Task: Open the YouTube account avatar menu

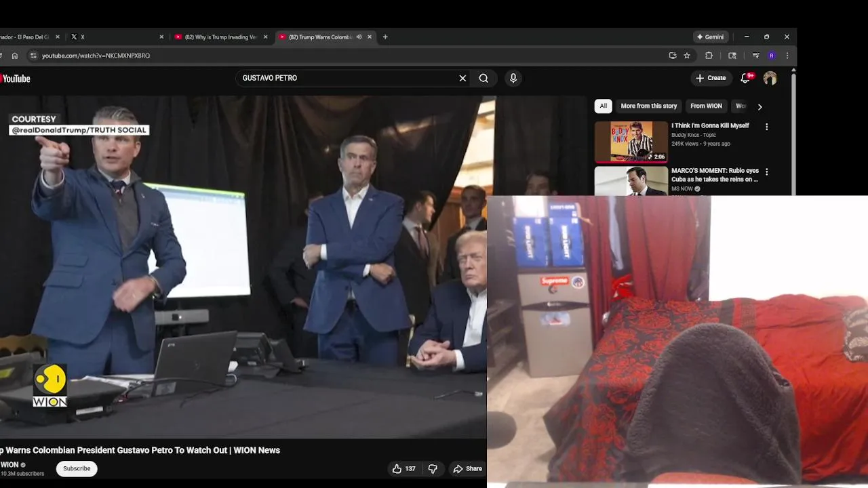Action: pyautogui.click(x=770, y=78)
